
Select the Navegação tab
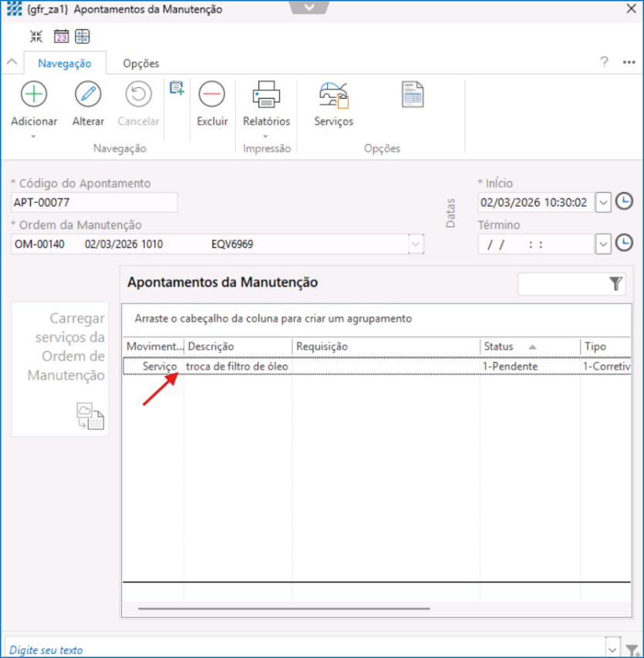pos(65,63)
